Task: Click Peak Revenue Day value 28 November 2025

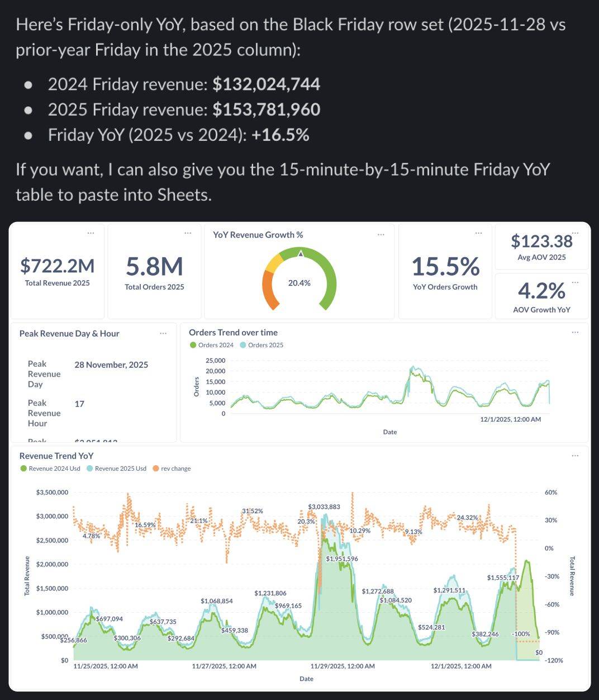Action: [111, 365]
